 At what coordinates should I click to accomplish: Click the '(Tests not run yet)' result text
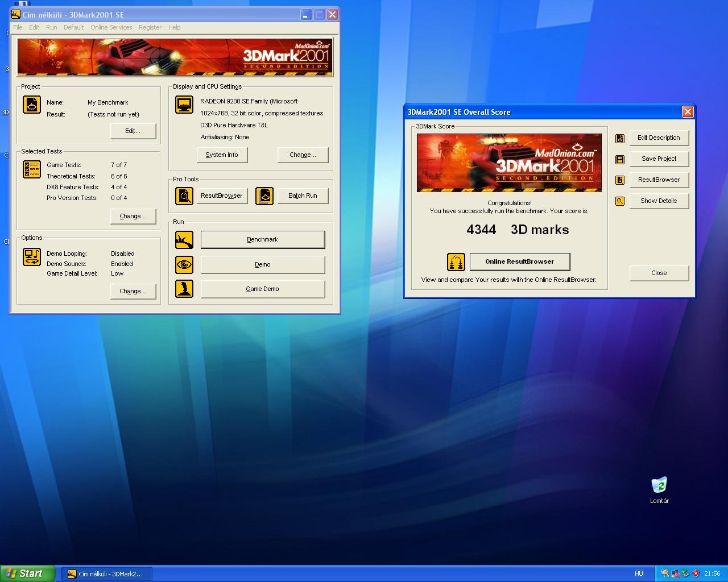point(113,114)
